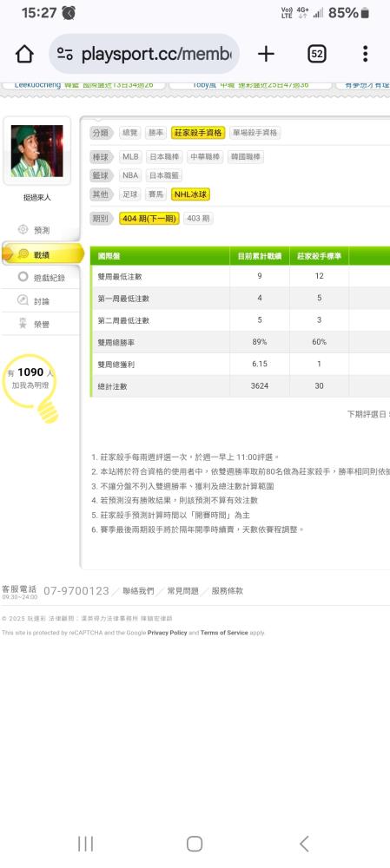This screenshot has height=868, width=390.
Task: Select the 勝率 category filter
Action: tap(155, 133)
